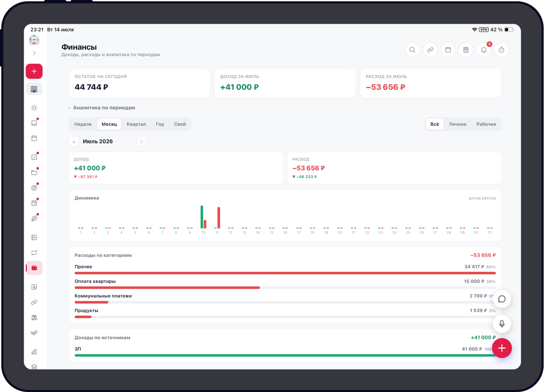This screenshot has height=392, width=544.
Task: Filter by Личное
Action: click(x=458, y=124)
